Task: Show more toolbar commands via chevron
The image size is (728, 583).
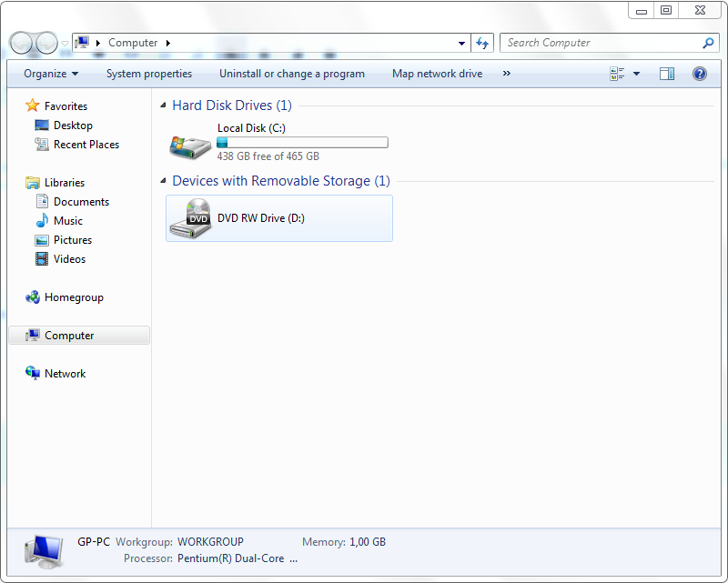Action: click(506, 74)
